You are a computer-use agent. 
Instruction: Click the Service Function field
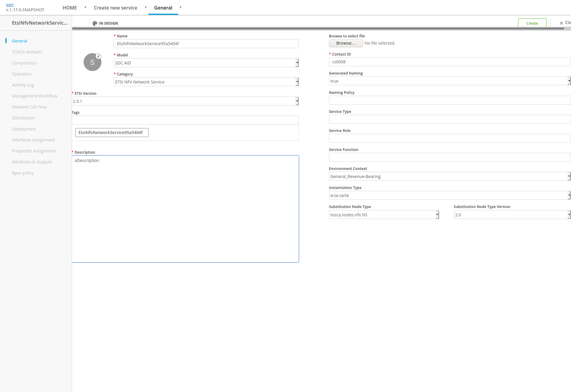click(x=450, y=157)
